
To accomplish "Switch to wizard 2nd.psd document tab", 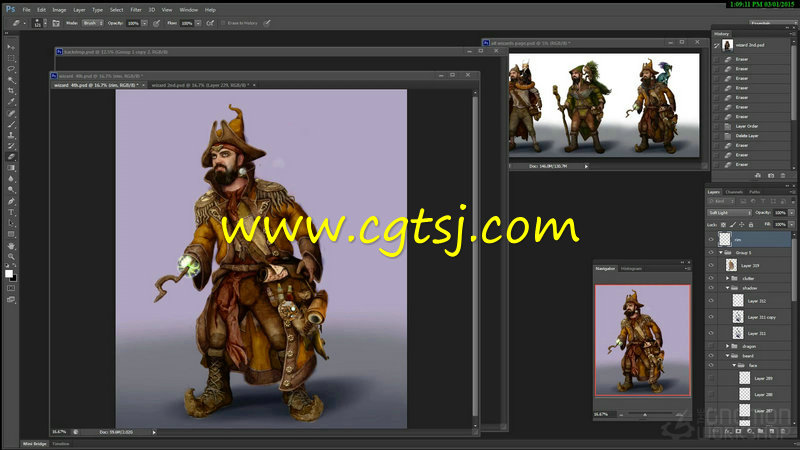I will tap(201, 85).
